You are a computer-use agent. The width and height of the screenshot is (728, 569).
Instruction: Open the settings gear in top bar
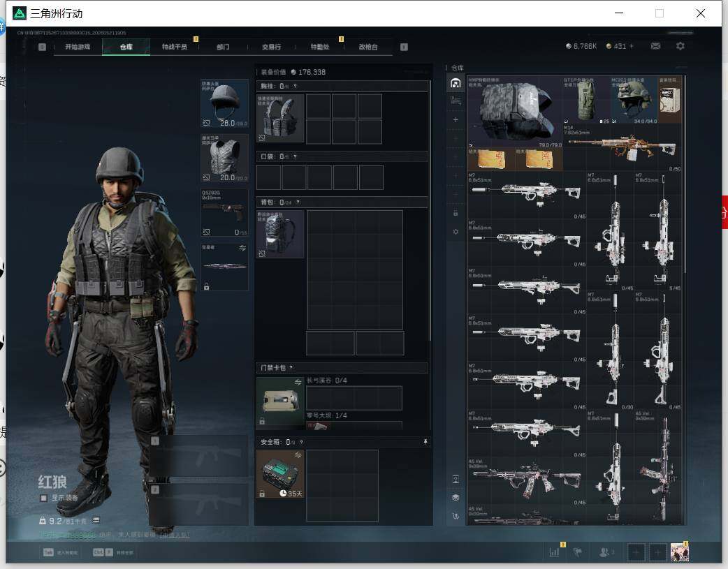tap(680, 46)
